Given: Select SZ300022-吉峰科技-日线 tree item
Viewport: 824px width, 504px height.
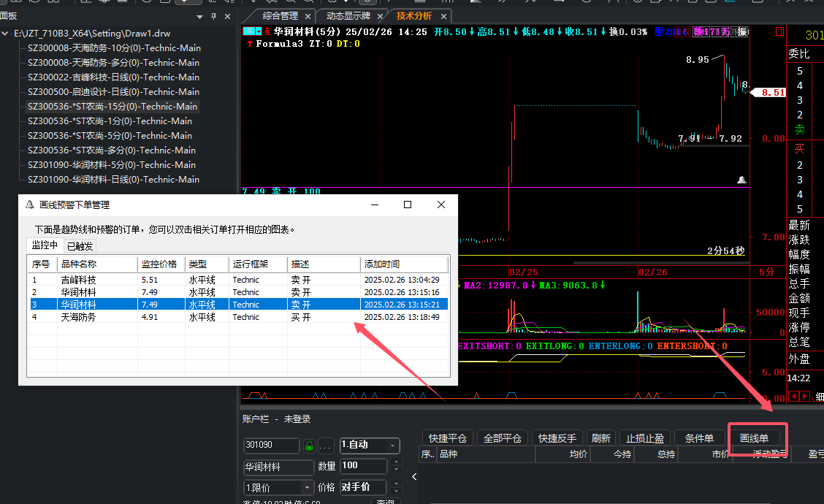Looking at the screenshot, I should pyautogui.click(x=113, y=77).
